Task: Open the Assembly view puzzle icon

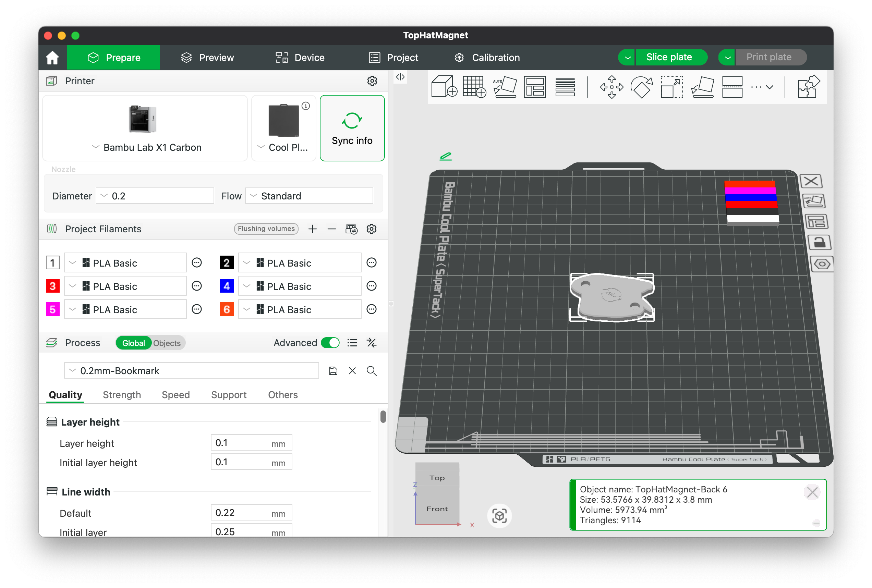Action: (x=808, y=87)
